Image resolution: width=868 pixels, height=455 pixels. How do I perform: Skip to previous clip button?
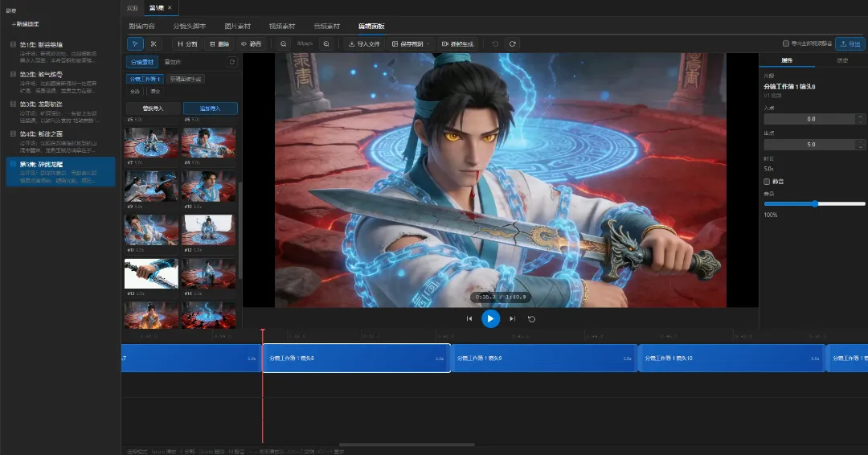(469, 319)
